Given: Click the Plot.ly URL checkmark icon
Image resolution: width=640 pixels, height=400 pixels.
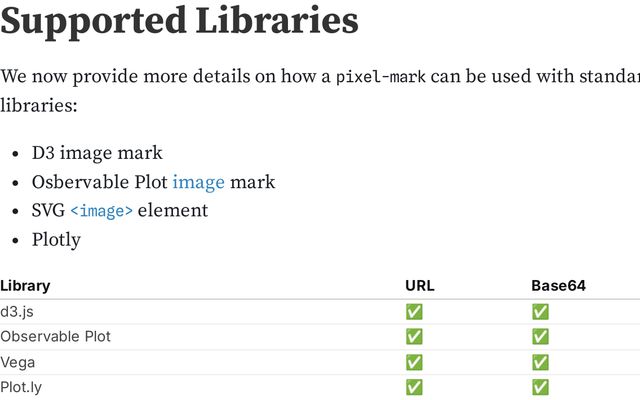Looking at the screenshot, I should [x=414, y=387].
